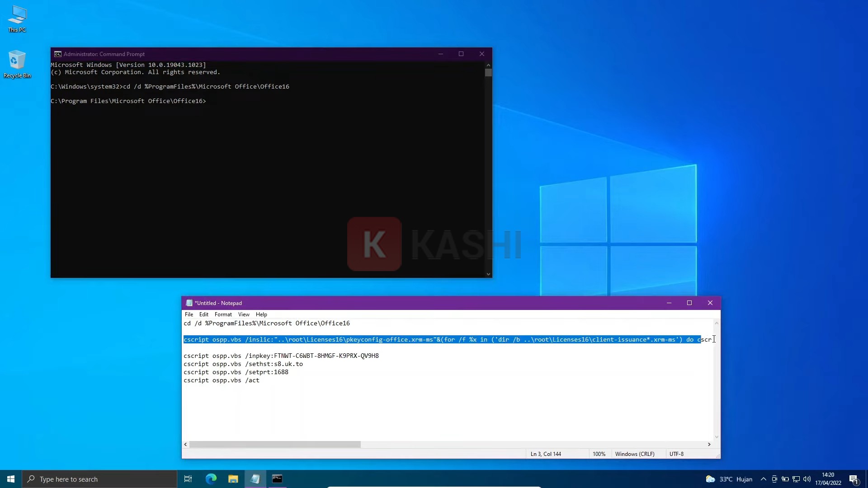Open Notepad View menu

[x=244, y=314]
